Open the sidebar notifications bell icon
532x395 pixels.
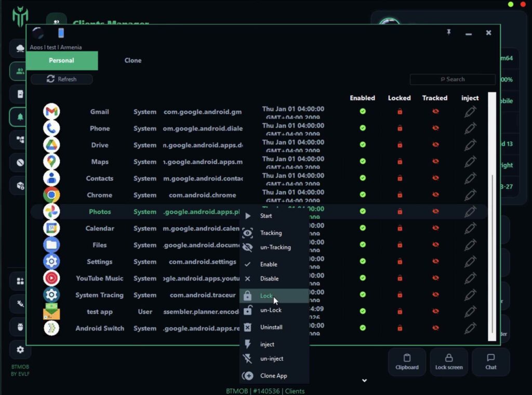coord(20,117)
